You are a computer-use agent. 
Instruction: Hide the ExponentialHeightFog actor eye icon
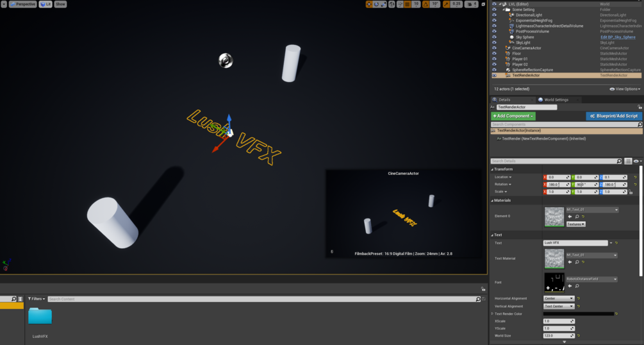pyautogui.click(x=494, y=20)
